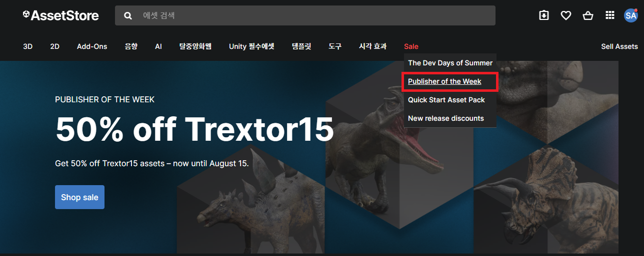Go to Sell Assets
The image size is (644, 256).
[619, 46]
